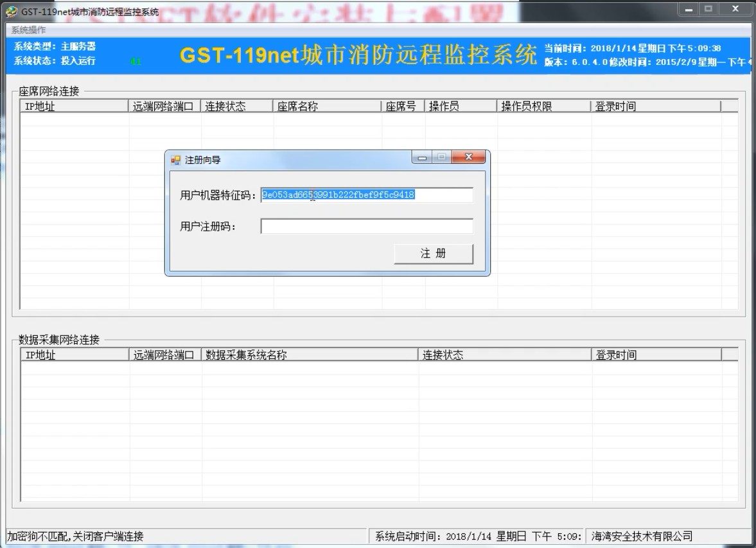Click the 注册向导 dialog title text

202,160
